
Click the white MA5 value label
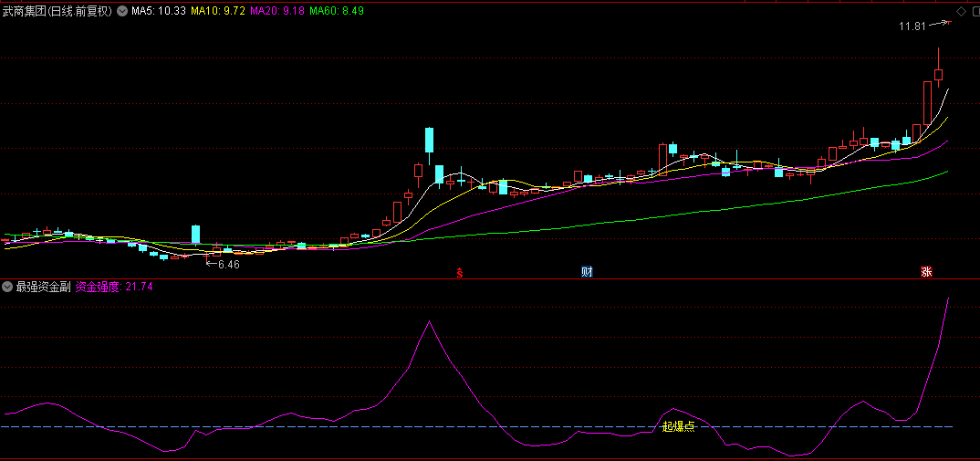click(x=159, y=12)
